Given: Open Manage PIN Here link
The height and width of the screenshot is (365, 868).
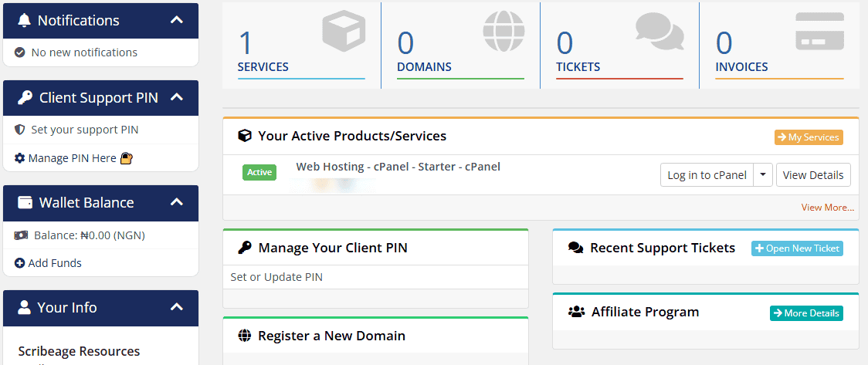Looking at the screenshot, I should click(72, 158).
